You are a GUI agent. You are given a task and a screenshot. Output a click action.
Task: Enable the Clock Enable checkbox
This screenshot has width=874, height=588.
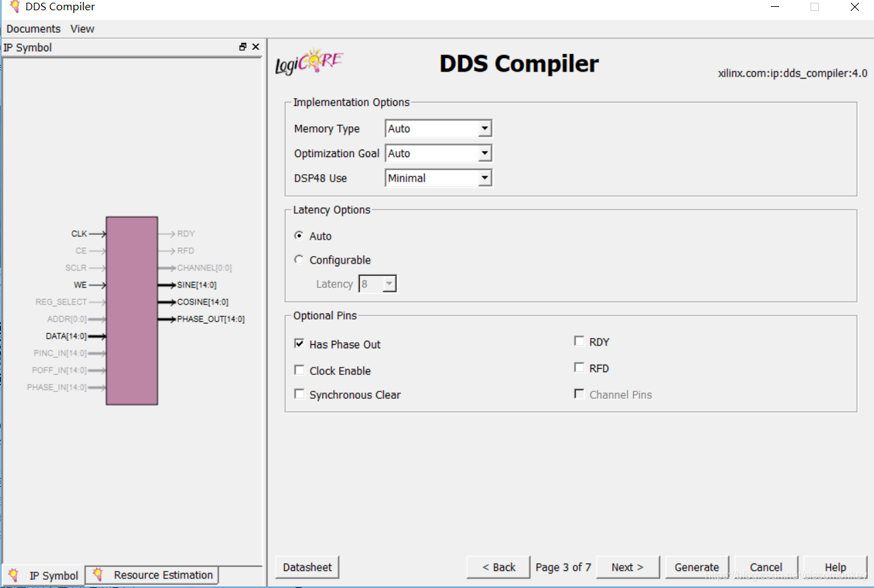tap(299, 370)
